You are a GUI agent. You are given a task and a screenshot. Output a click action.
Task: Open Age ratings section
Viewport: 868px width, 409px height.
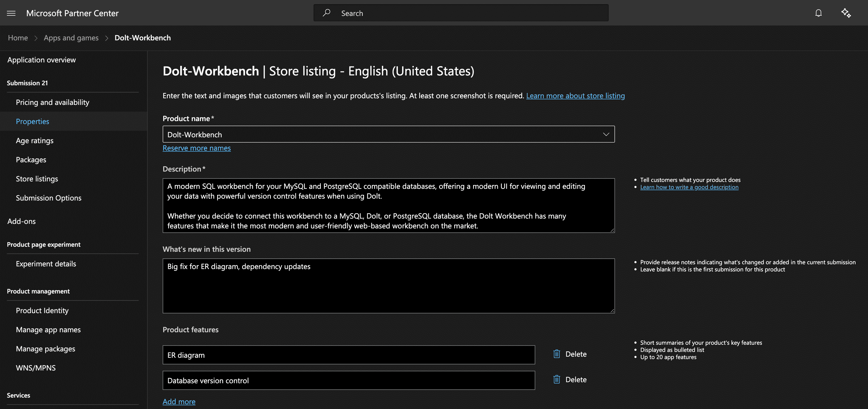[x=35, y=141]
